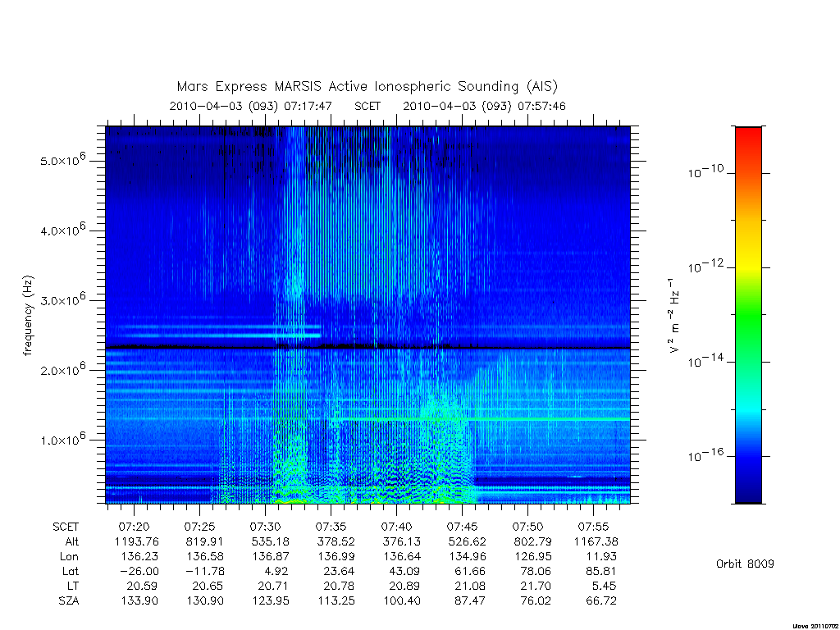Click the time tick label '07:45'
Viewport: 840px width, 630px height.
pos(462,527)
